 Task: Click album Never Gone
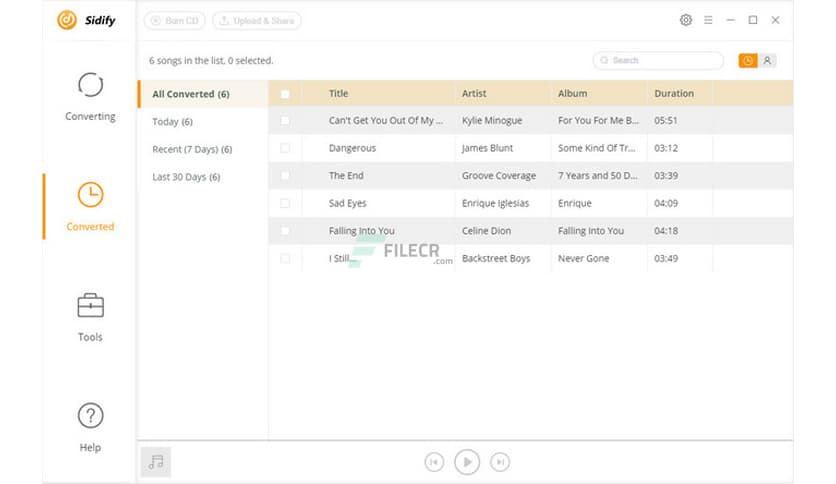point(583,259)
